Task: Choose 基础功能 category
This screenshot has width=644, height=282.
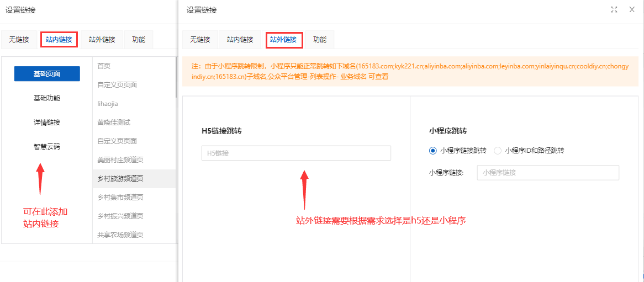Action: click(x=47, y=98)
